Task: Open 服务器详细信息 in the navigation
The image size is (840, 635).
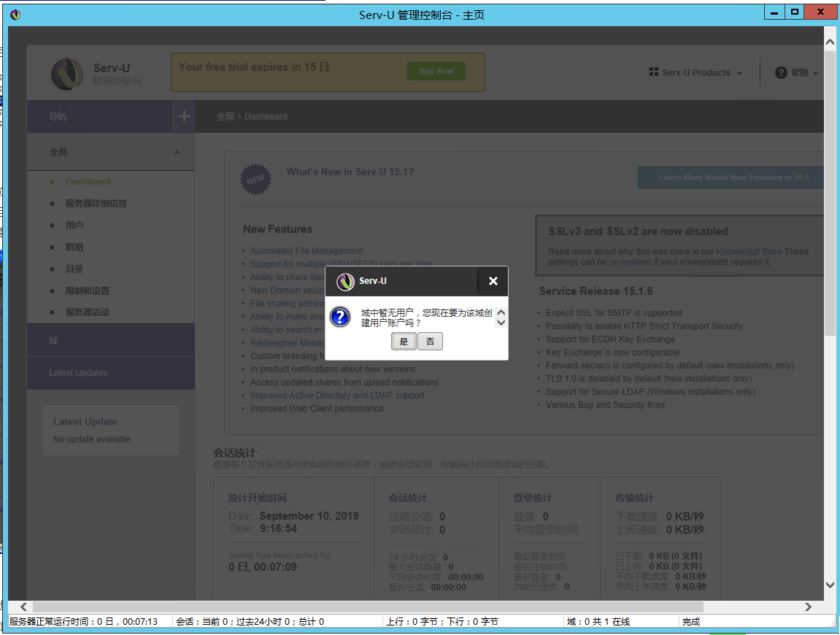Action: point(96,204)
